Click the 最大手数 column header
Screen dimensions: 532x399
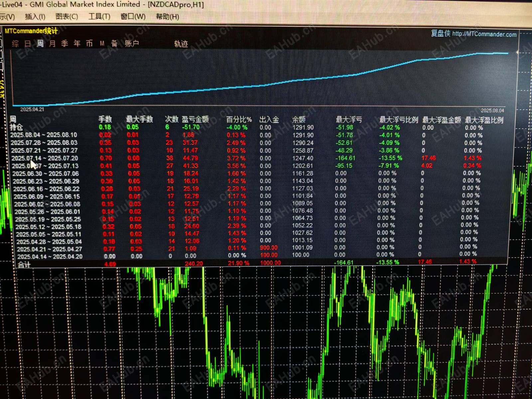(x=140, y=119)
